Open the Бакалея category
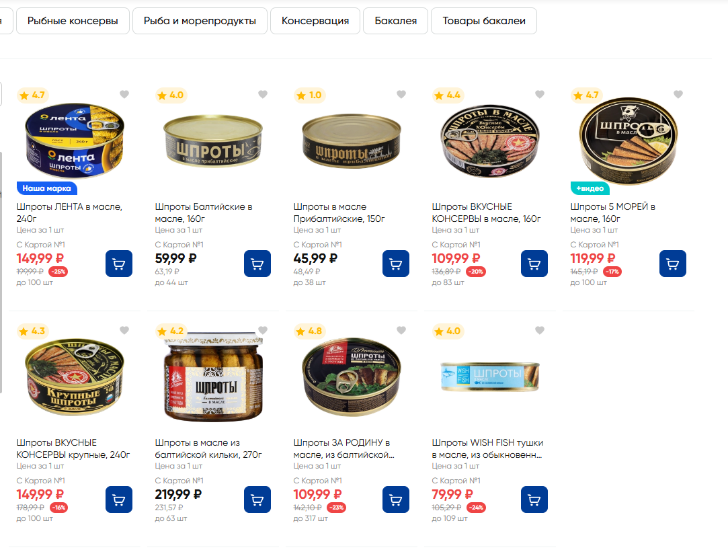728x560 pixels. pos(395,21)
